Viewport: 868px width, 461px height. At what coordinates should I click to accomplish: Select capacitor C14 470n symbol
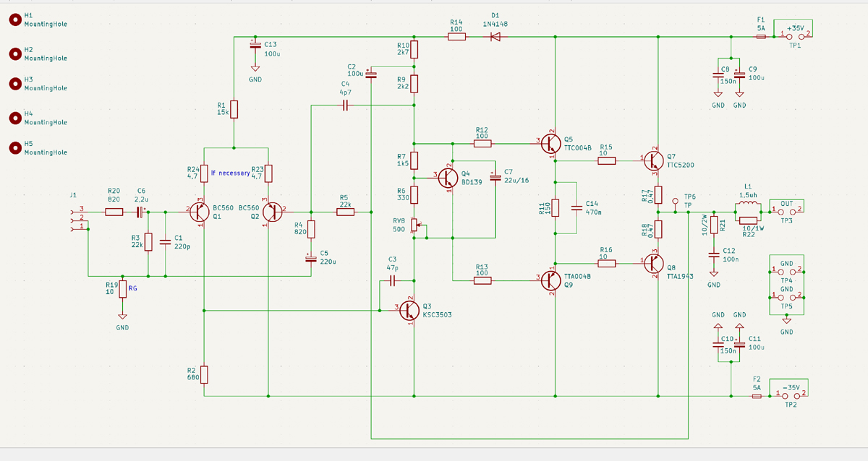click(x=576, y=208)
